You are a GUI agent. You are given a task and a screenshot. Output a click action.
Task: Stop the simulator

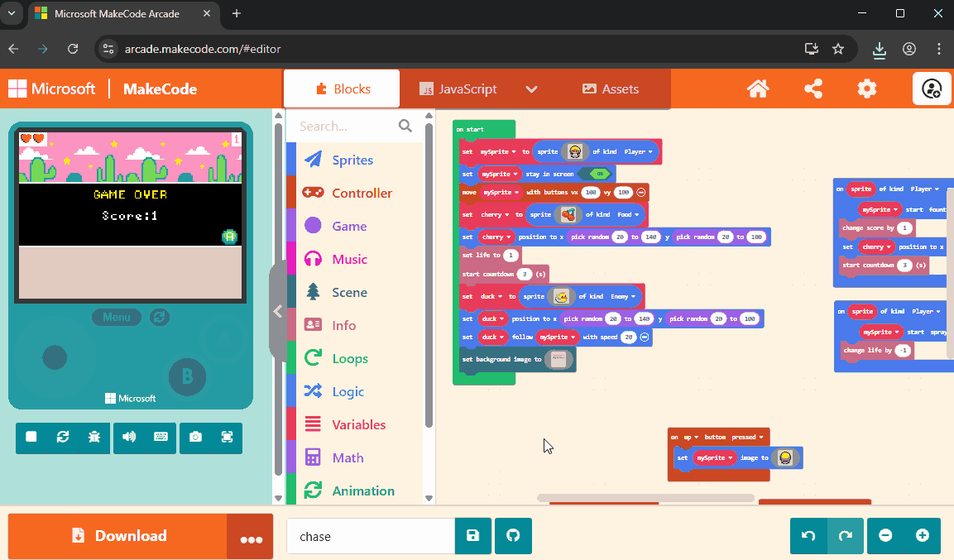tap(31, 438)
